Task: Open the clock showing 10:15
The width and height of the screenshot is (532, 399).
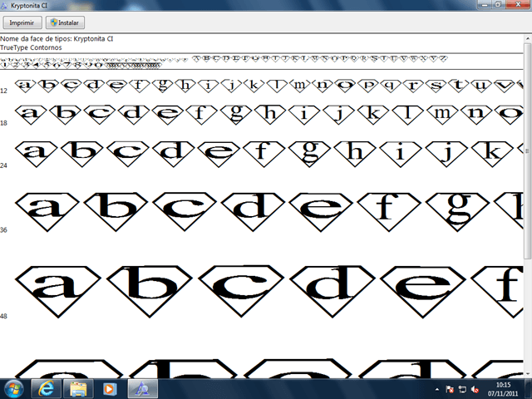Action: [x=503, y=389]
